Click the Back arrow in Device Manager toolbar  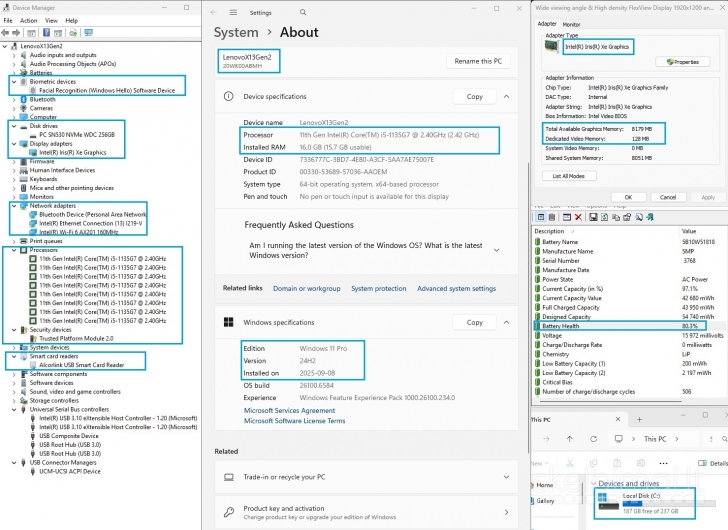[5, 33]
